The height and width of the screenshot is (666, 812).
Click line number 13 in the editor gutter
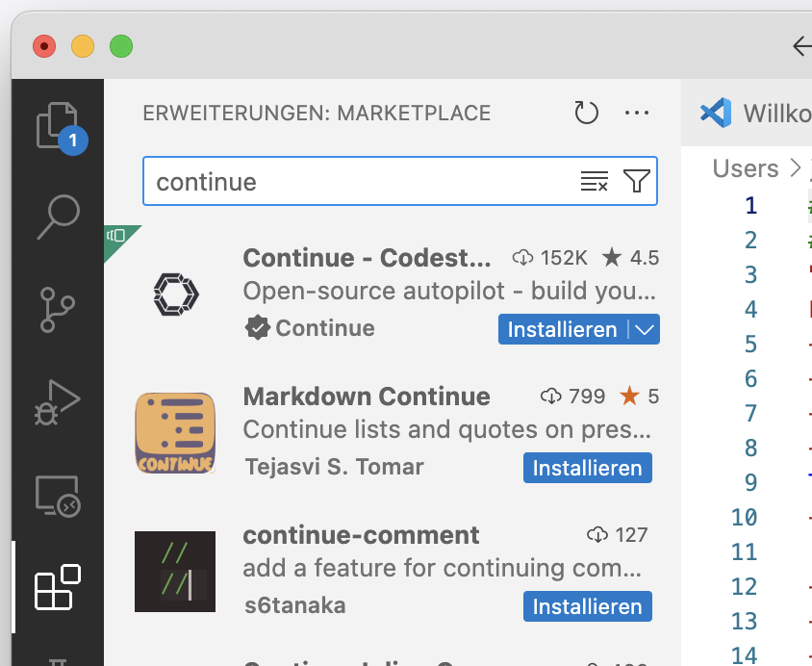744,621
